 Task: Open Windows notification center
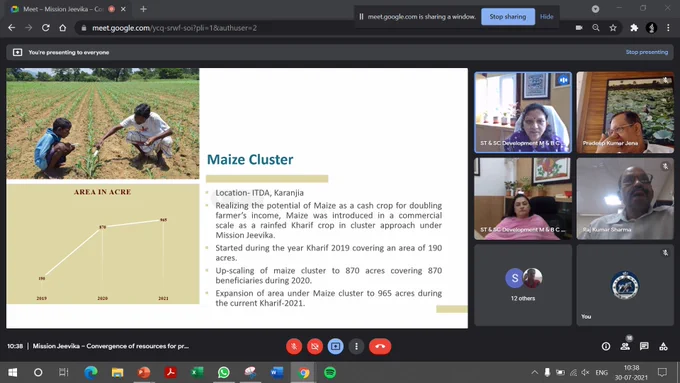point(662,372)
